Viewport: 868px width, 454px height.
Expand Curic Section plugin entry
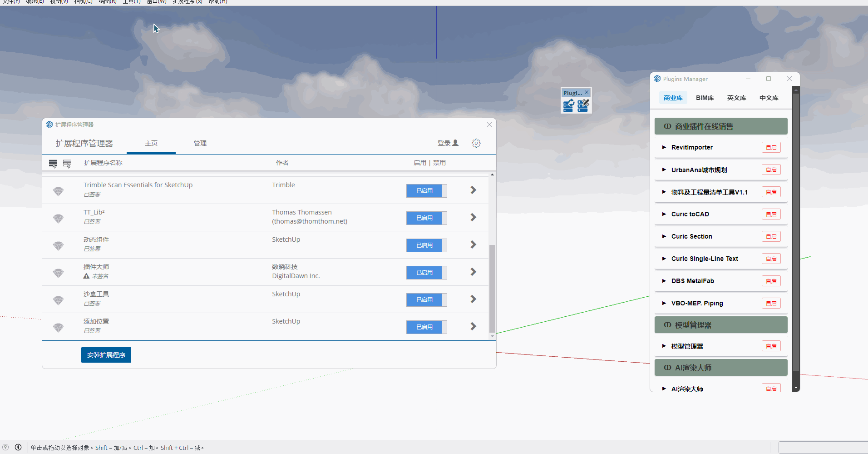[x=664, y=236]
